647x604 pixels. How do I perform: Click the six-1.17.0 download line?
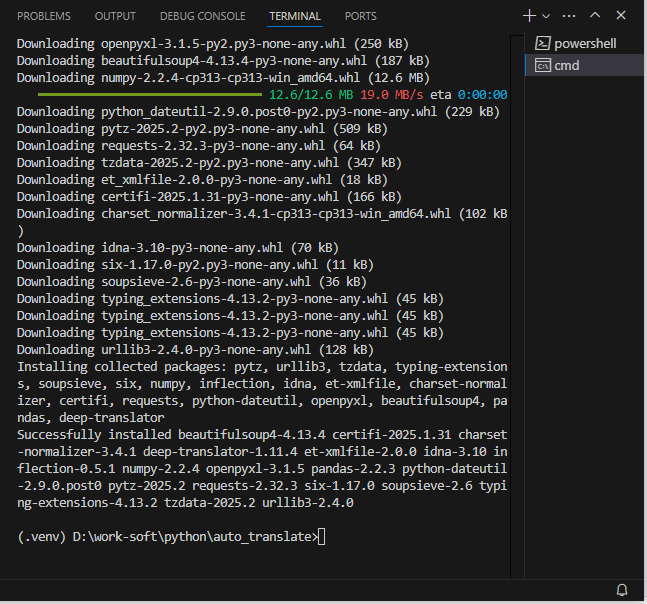tap(195, 264)
